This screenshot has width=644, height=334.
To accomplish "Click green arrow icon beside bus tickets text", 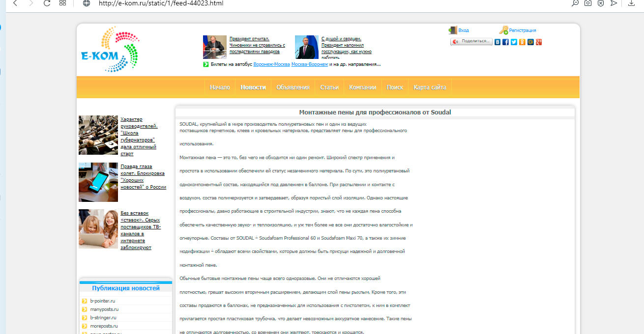I will coord(206,64).
